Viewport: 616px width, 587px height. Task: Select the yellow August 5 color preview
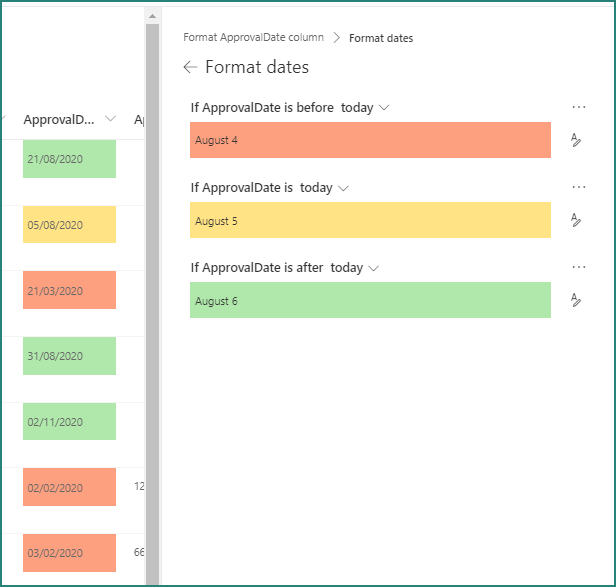coord(370,220)
